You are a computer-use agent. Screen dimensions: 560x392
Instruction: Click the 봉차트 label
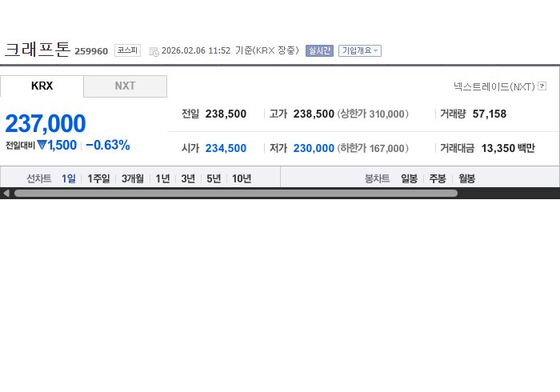pos(377,178)
